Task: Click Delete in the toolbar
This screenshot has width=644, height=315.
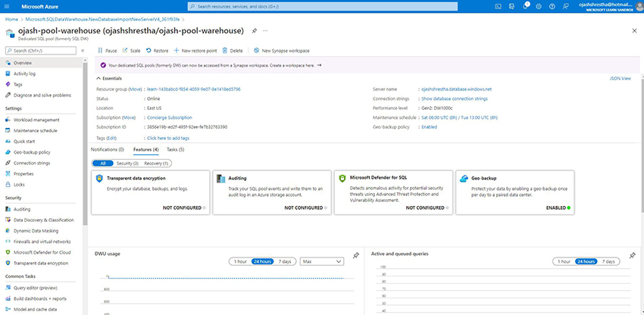Action: pos(233,51)
